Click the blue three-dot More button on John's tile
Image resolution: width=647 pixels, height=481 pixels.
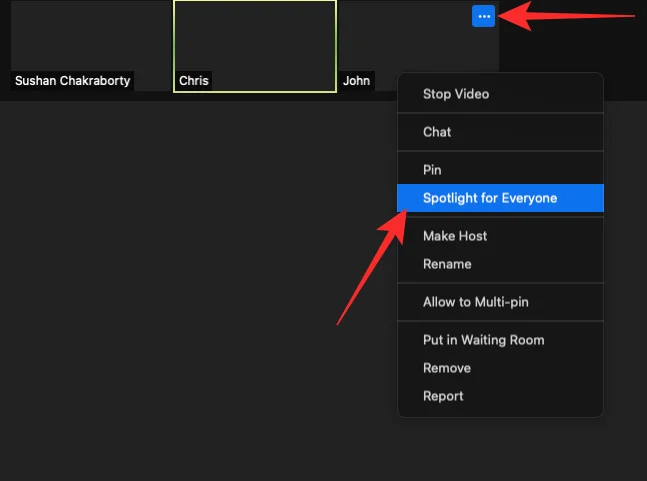[x=484, y=16]
